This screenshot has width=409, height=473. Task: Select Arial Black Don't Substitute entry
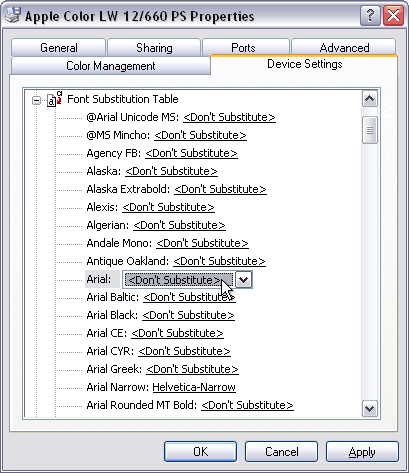[188, 315]
